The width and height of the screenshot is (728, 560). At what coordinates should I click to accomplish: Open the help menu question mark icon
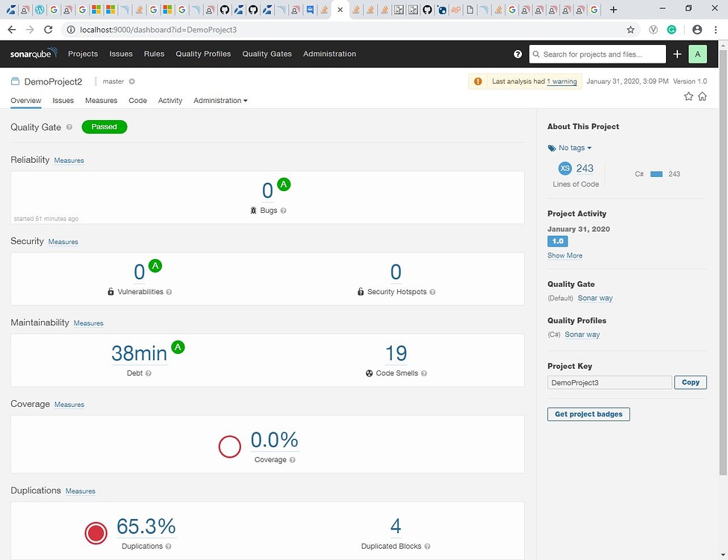[517, 54]
